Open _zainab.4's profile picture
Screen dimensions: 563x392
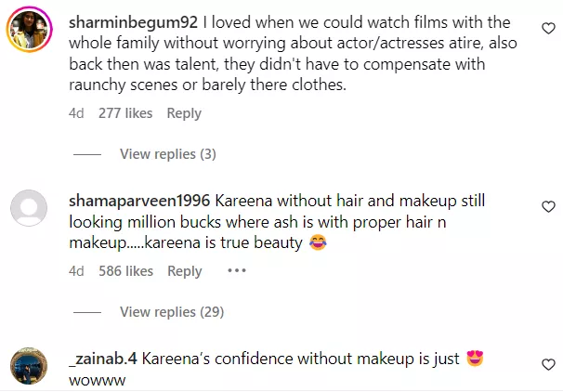[29, 366]
